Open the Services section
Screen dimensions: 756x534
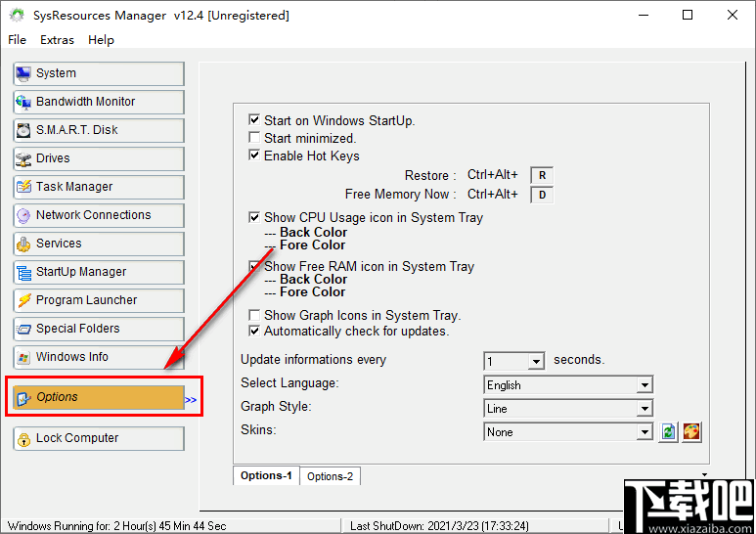click(x=99, y=244)
